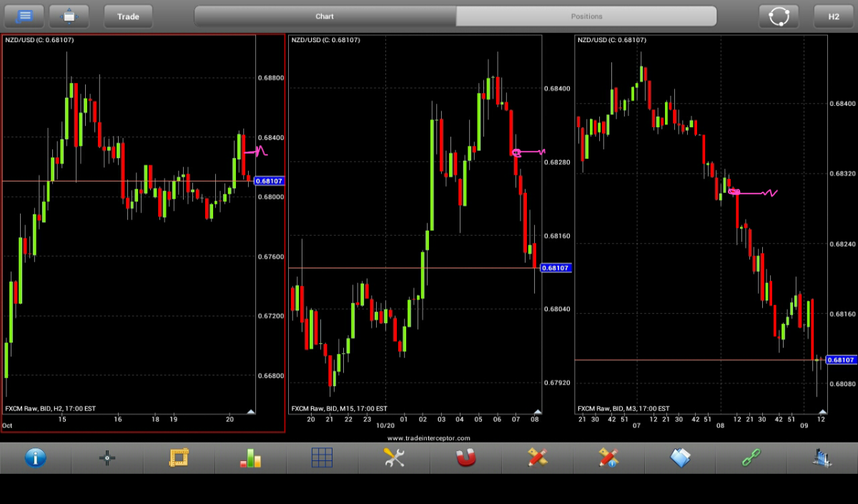Screen dimensions: 858x504
Task: Open the blue list menu icon
Action: point(24,16)
